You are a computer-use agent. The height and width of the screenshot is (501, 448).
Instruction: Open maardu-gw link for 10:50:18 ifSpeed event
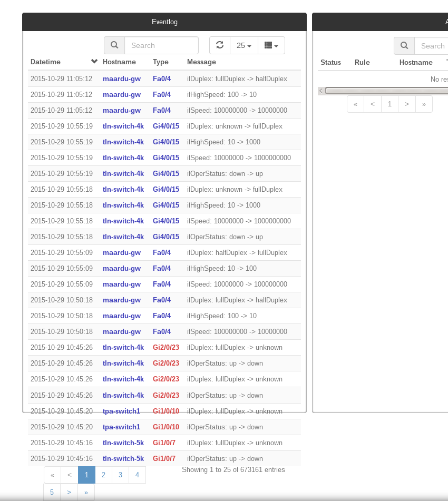pos(122,332)
